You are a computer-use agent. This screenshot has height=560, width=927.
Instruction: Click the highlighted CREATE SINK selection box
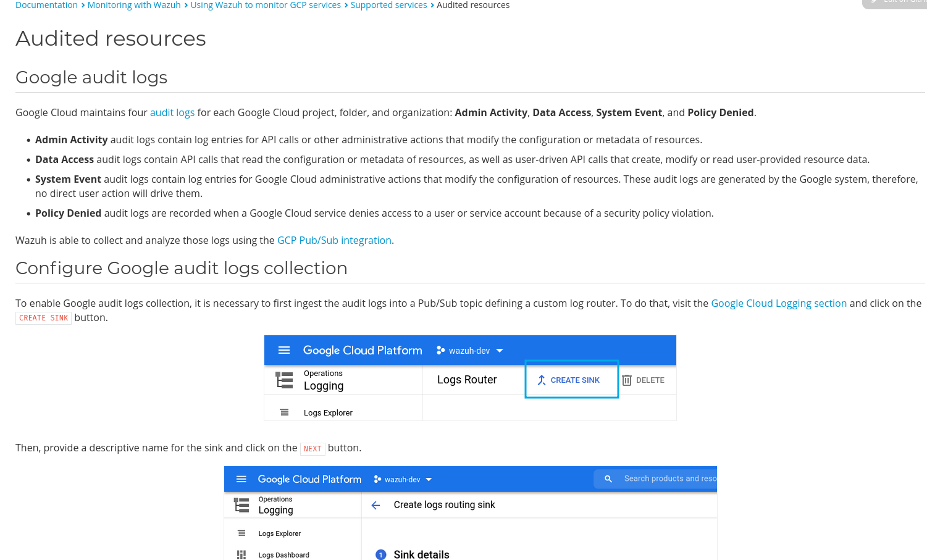coord(571,379)
